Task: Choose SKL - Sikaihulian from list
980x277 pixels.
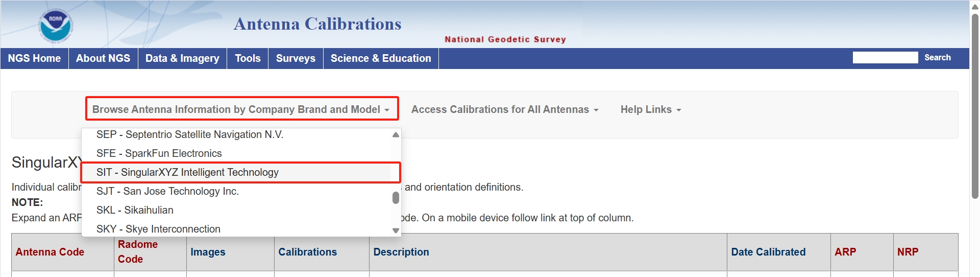Action: [135, 210]
